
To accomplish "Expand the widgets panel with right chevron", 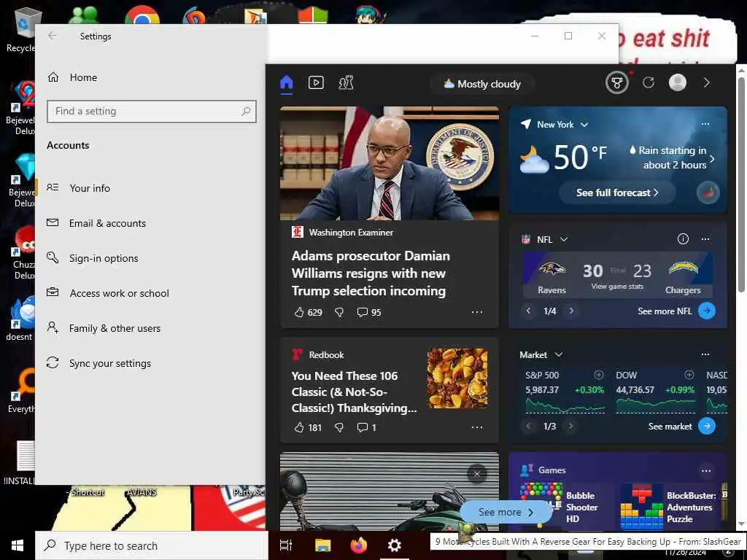I will click(x=706, y=83).
